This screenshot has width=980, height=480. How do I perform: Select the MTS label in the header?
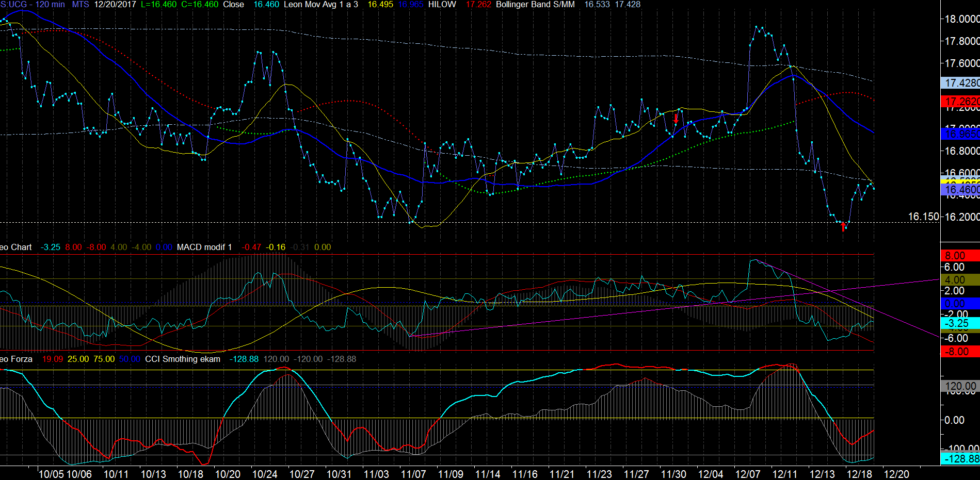[x=81, y=5]
